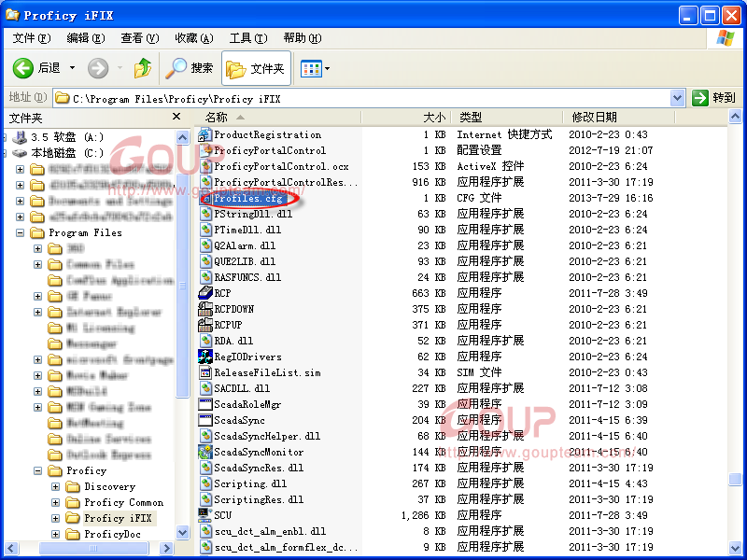The image size is (747, 560).
Task: Click the Discovery folder icon in tree
Action: [73, 486]
